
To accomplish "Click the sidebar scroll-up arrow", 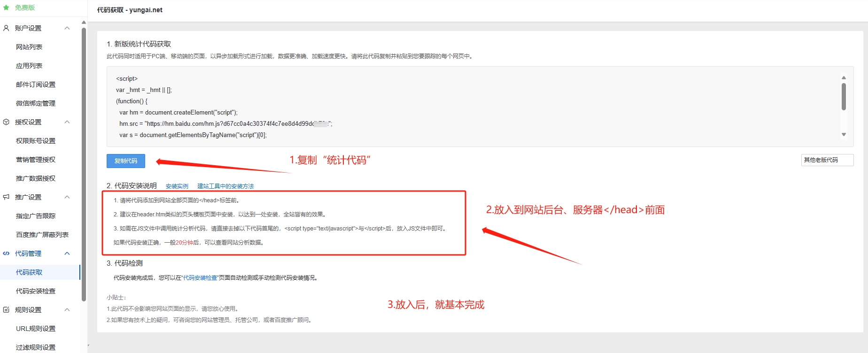I will tap(84, 22).
